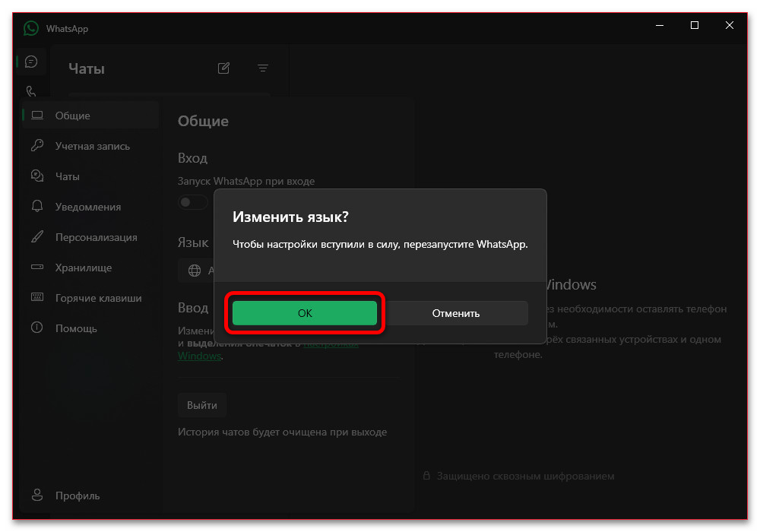
Task: Open Чаты settings section
Action: (x=90, y=176)
